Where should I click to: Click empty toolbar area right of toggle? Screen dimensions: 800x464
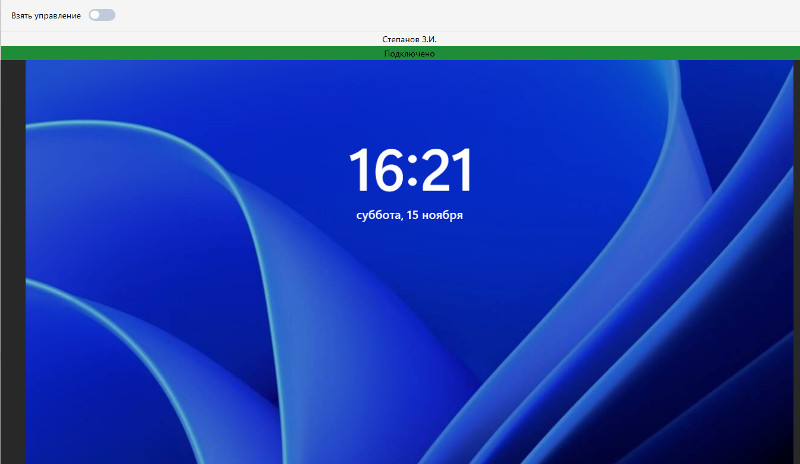(x=450, y=16)
